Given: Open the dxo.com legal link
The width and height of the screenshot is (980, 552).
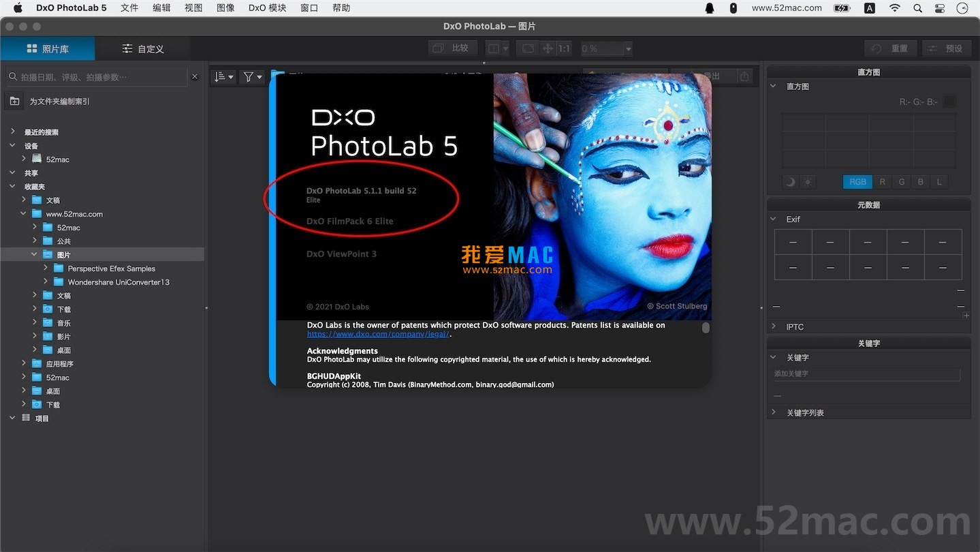Looking at the screenshot, I should pyautogui.click(x=378, y=334).
